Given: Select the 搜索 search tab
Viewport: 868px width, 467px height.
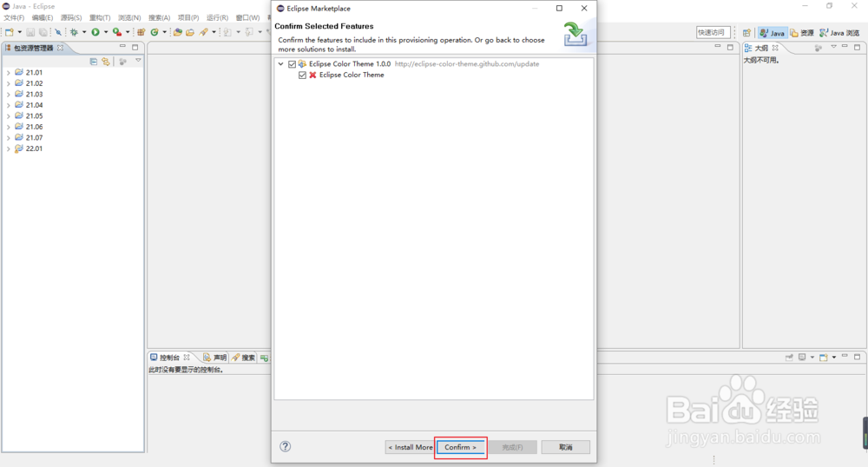Looking at the screenshot, I should click(x=243, y=358).
